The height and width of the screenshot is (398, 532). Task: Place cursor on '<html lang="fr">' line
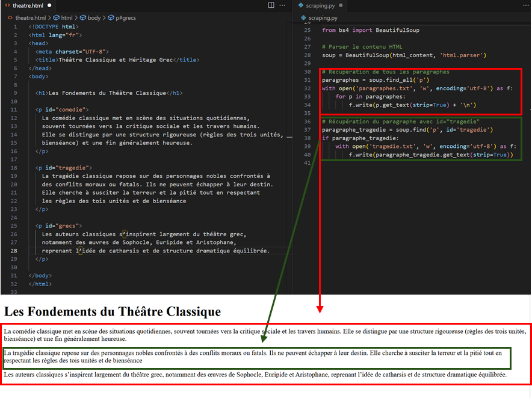55,35
